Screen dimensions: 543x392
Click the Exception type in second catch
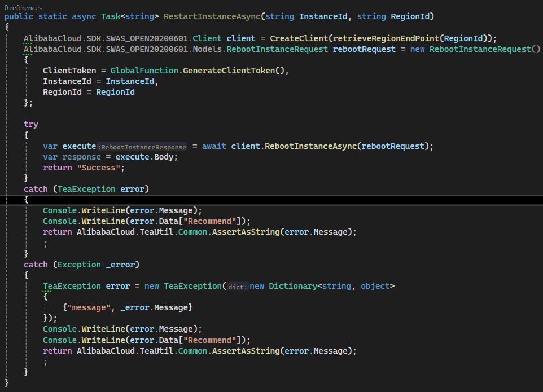click(x=79, y=265)
